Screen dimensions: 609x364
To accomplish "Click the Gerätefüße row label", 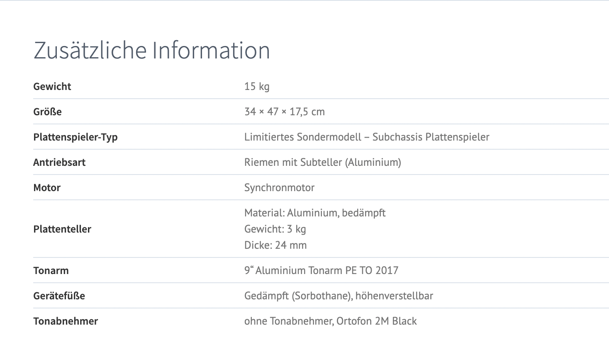I will point(59,296).
